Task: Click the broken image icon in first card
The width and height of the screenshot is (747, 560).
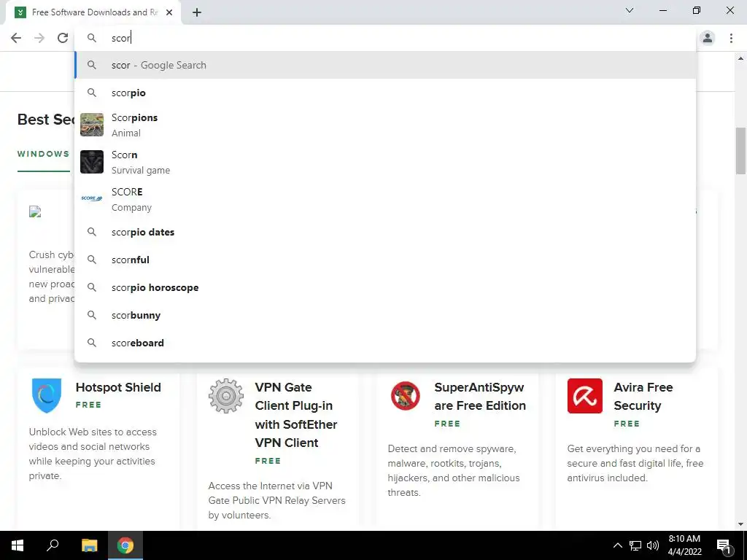Action: click(35, 211)
